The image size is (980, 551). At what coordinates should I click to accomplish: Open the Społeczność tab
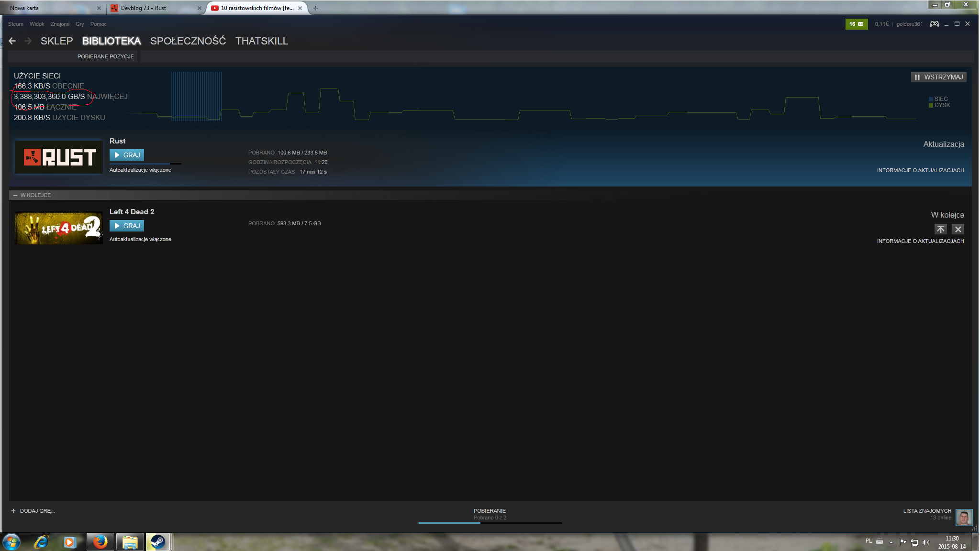coord(188,41)
